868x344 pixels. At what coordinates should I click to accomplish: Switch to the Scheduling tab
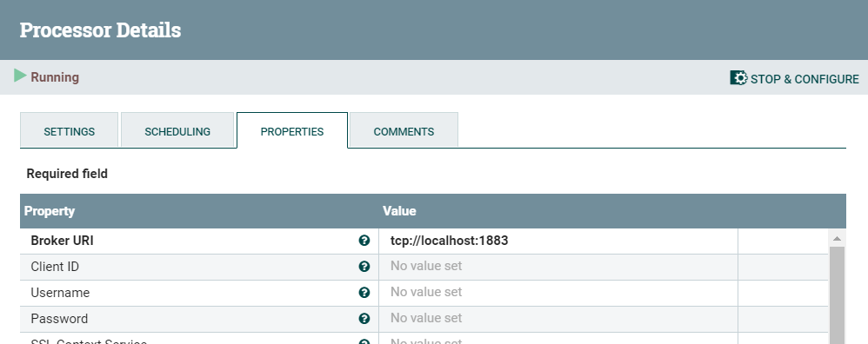[x=177, y=130]
